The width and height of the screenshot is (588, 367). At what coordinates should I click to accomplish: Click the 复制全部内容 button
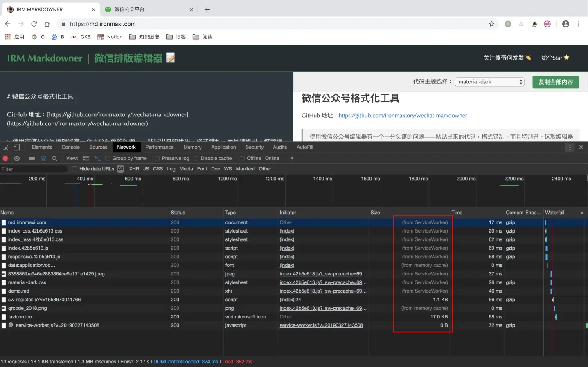pos(556,82)
